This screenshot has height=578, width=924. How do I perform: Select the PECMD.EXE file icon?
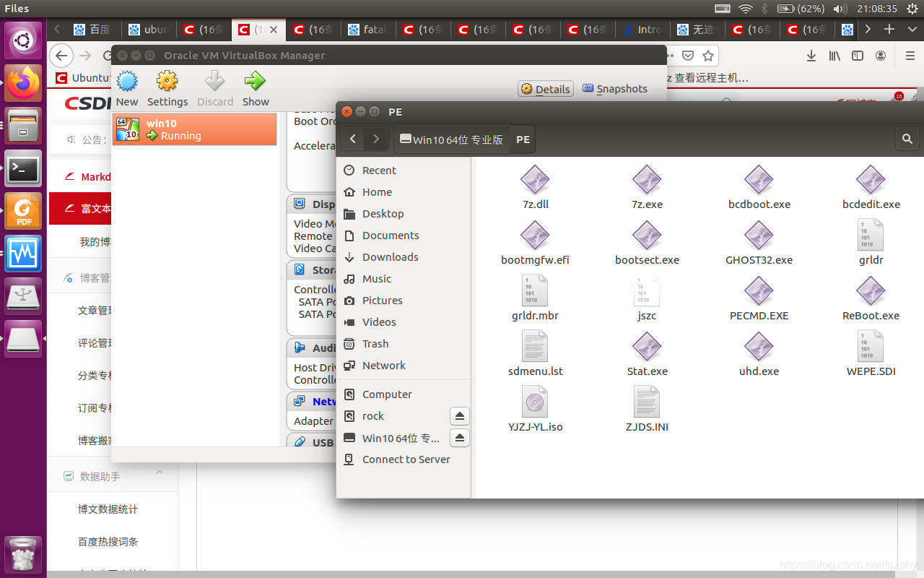point(759,291)
